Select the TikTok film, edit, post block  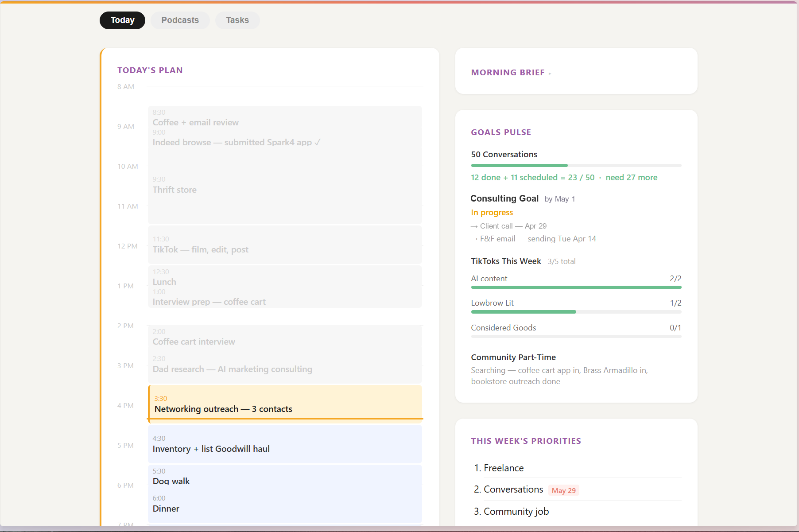point(285,245)
